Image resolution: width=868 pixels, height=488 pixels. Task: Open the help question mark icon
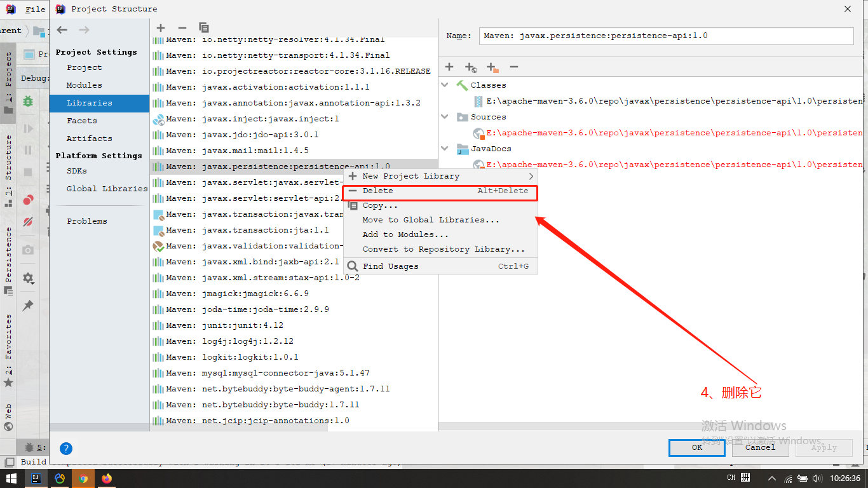pyautogui.click(x=66, y=449)
